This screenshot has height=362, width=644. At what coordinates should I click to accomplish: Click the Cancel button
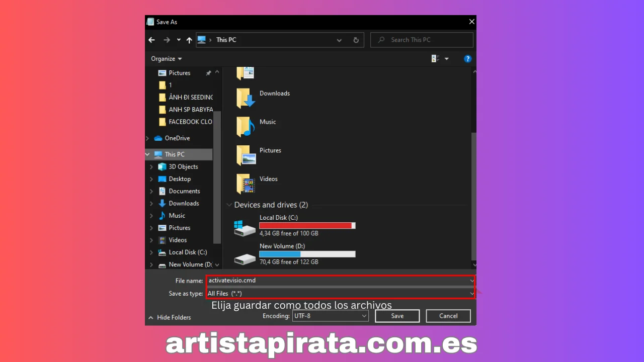click(x=448, y=316)
